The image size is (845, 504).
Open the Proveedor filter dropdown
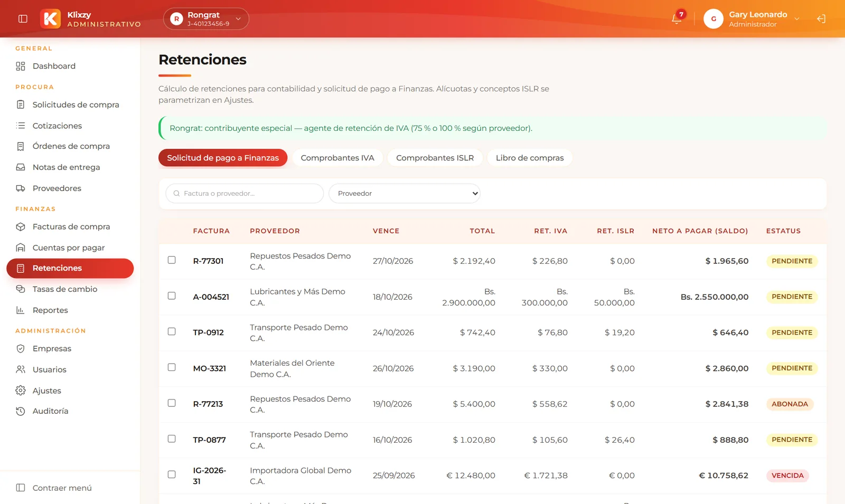coord(405,194)
